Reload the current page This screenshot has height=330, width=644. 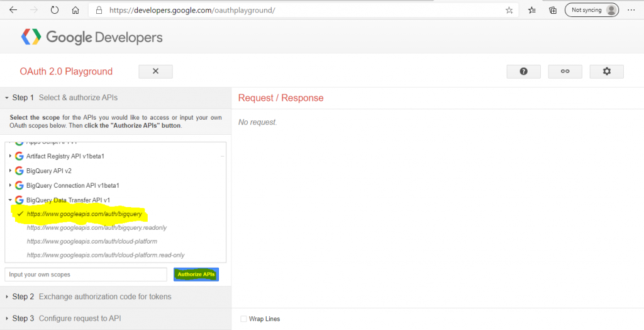pyautogui.click(x=55, y=10)
